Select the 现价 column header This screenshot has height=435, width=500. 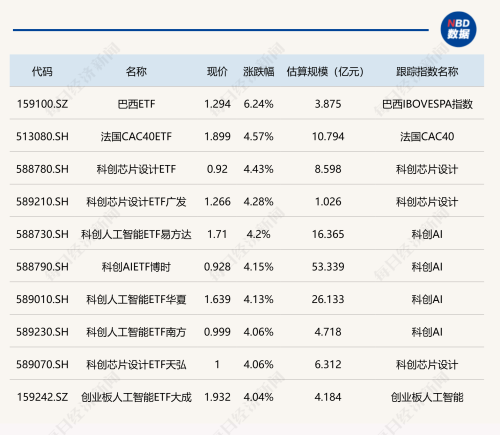tap(217, 71)
